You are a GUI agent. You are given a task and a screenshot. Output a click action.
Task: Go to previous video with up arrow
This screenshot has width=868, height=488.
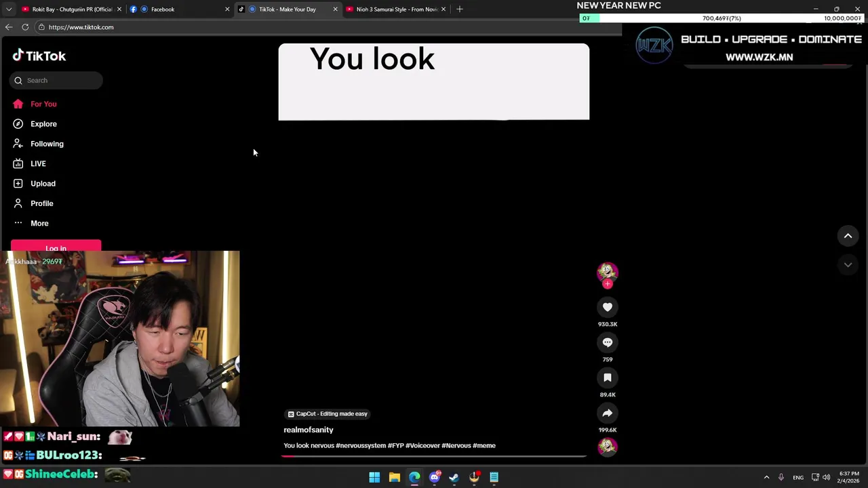coord(848,236)
